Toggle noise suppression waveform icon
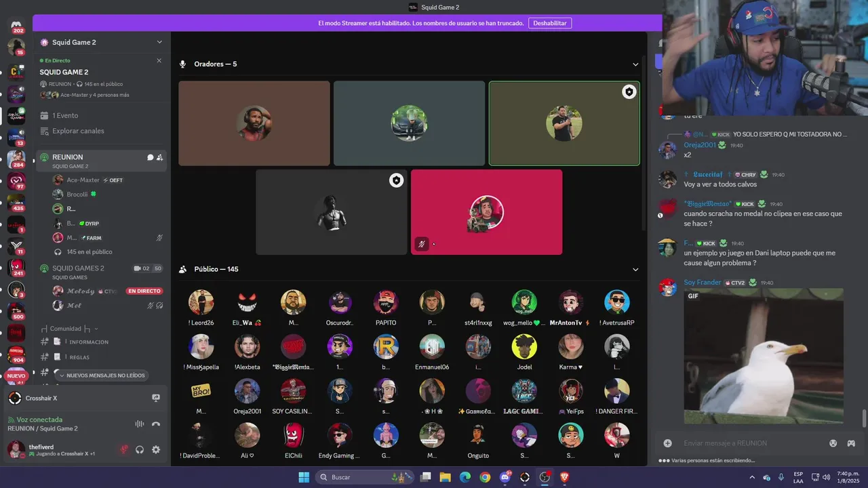This screenshot has width=868, height=488. pos(140,424)
